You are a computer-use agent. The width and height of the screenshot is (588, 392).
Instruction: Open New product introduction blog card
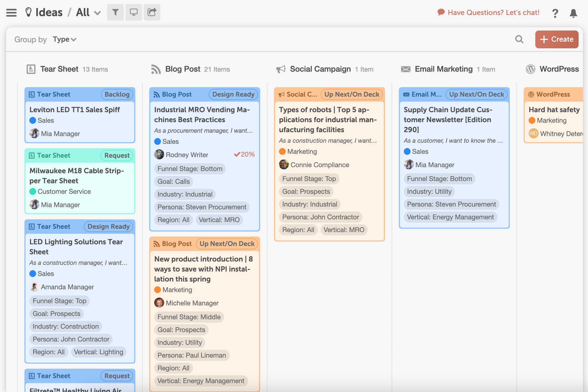pos(203,269)
